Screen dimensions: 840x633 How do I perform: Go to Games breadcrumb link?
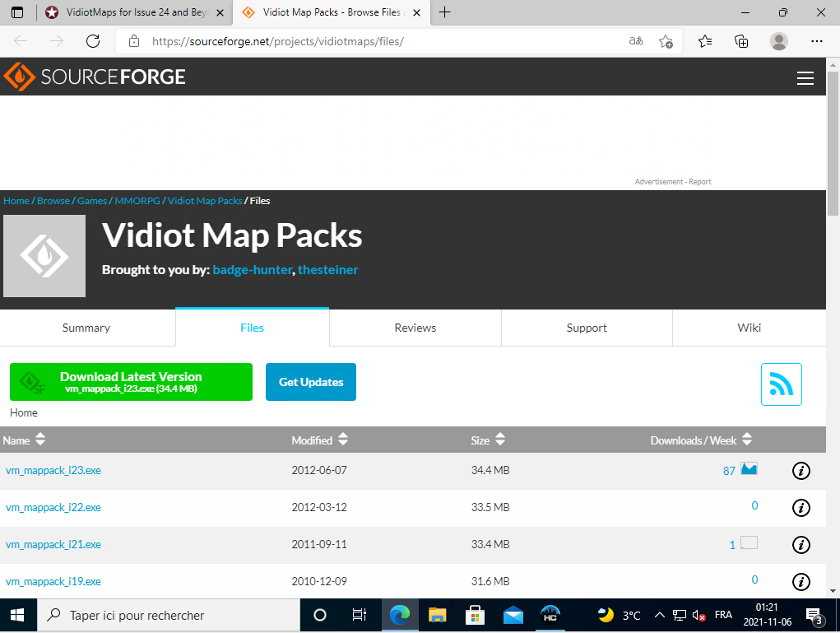coord(92,201)
